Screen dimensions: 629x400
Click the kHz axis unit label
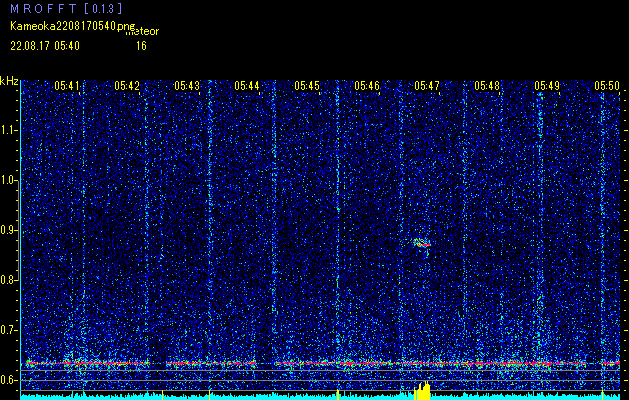pyautogui.click(x=9, y=81)
